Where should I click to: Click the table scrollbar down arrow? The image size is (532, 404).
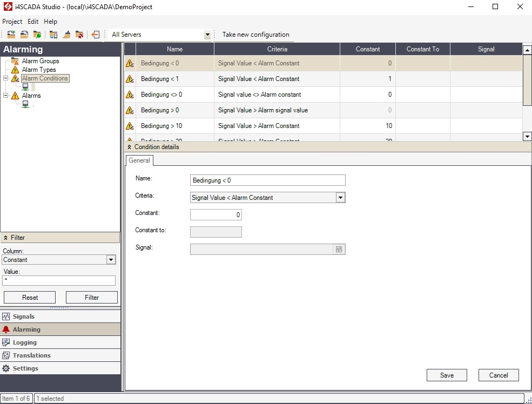527,137
